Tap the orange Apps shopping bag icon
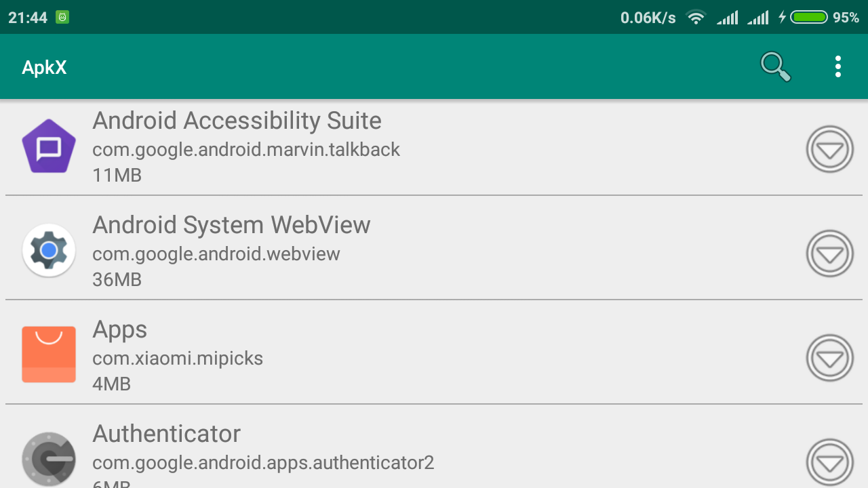 49,354
